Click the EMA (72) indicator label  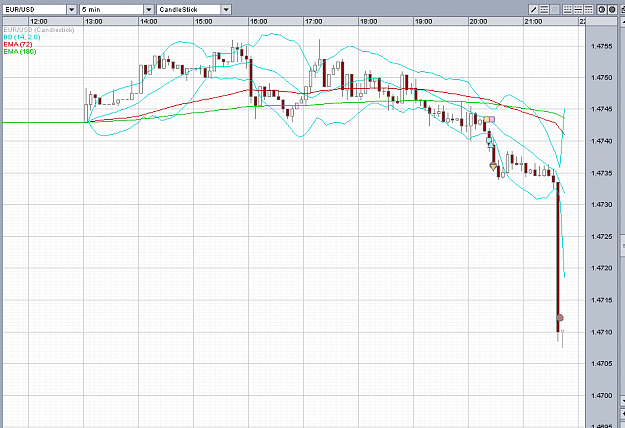tap(18, 44)
